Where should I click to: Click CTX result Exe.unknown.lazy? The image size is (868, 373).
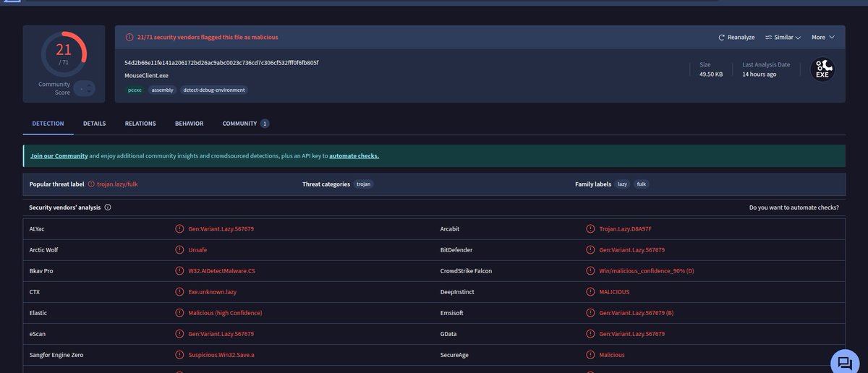coord(213,292)
